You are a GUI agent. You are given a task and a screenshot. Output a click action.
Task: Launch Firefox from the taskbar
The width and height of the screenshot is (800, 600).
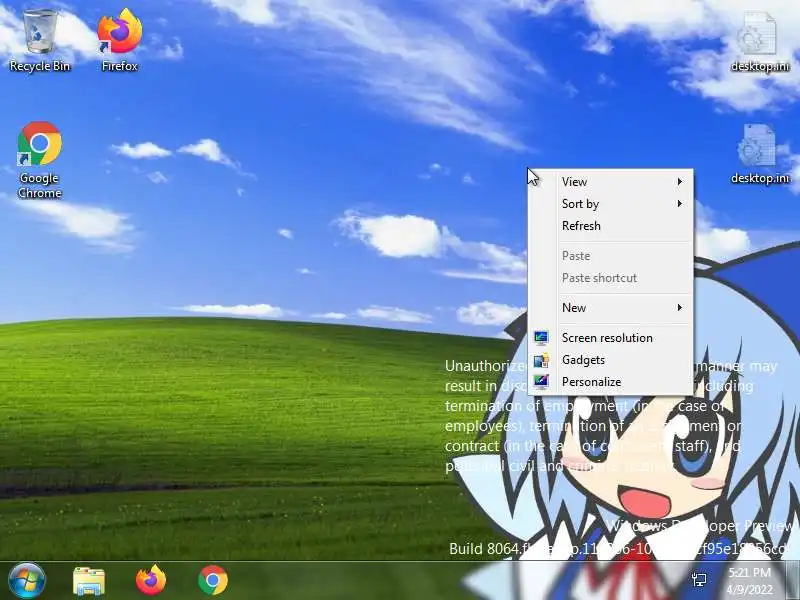tap(151, 580)
